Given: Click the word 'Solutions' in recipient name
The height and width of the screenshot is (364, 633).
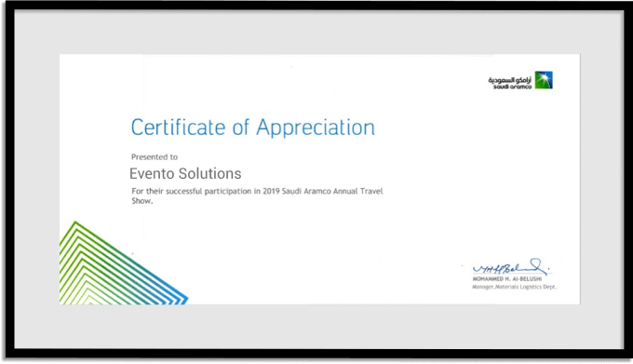Looking at the screenshot, I should [210, 173].
